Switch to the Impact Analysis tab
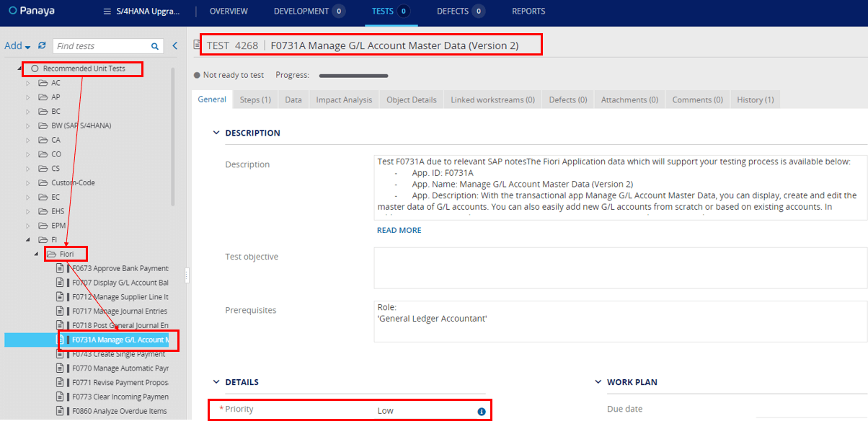 [x=344, y=99]
